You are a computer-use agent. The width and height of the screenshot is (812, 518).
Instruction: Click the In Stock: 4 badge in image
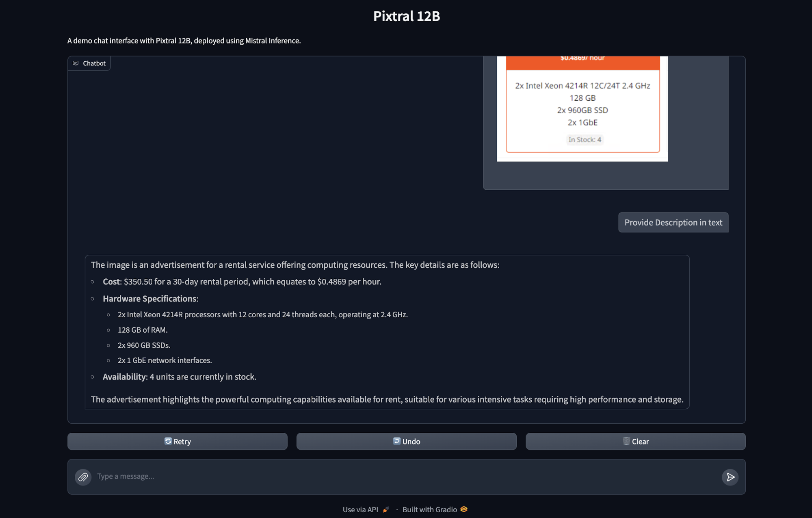(x=585, y=139)
